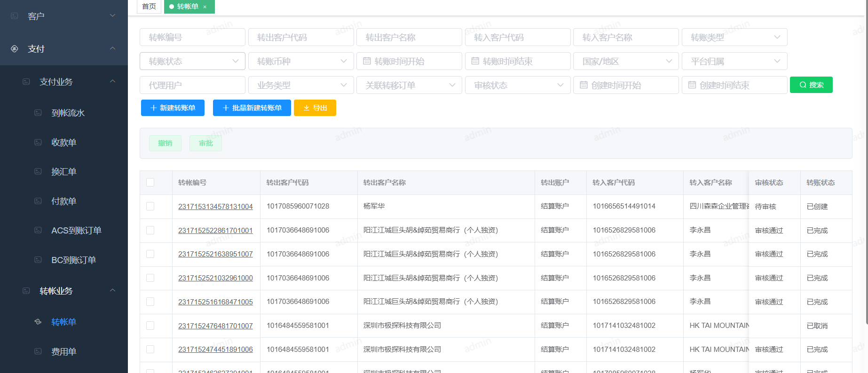Switch to the 首页 tab

pyautogui.click(x=149, y=7)
